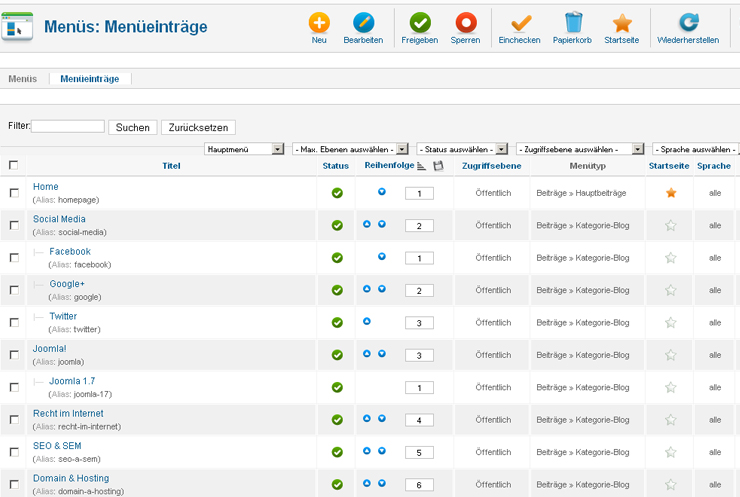Open the Zugriffsebene auswählen dropdown
This screenshot has height=497, width=740.
(x=580, y=149)
